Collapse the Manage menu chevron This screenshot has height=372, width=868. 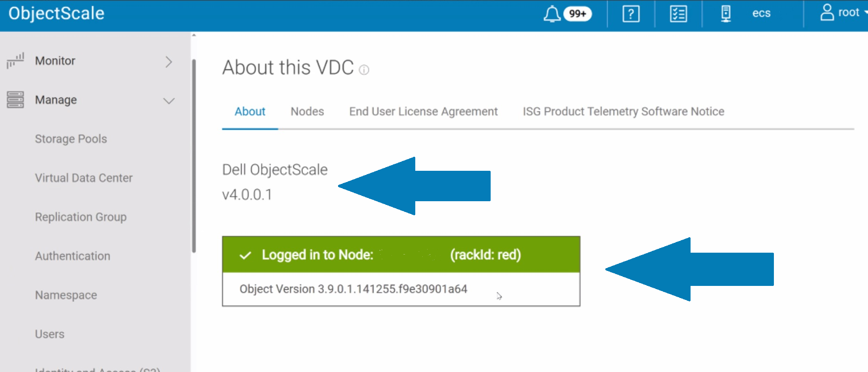[169, 101]
